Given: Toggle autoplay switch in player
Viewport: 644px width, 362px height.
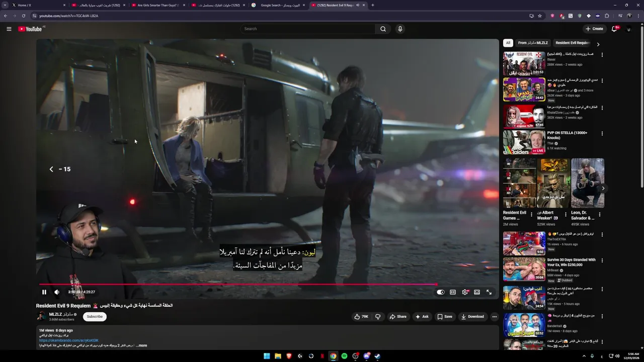Looking at the screenshot, I should pos(441,292).
